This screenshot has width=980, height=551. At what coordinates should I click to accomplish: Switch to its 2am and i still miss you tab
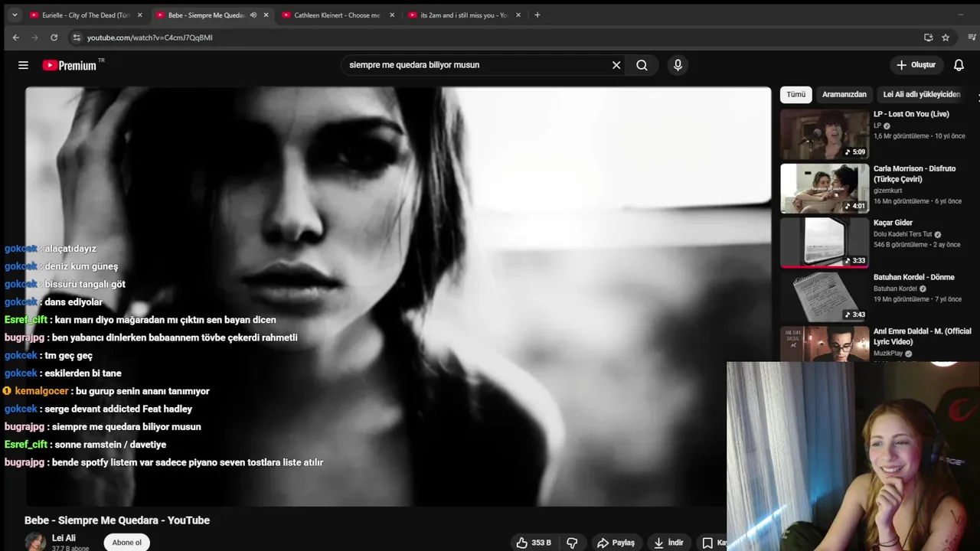[x=463, y=15]
